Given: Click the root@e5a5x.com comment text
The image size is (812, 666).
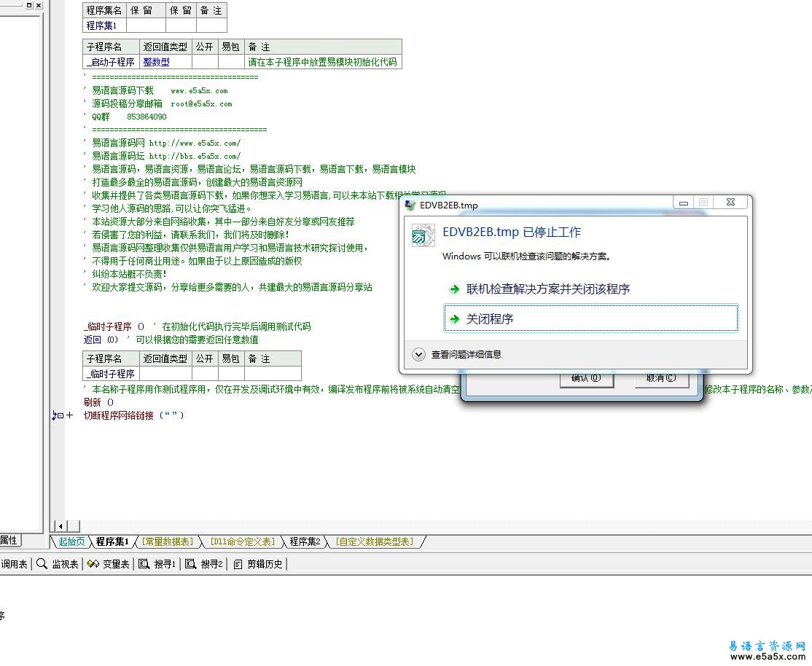Looking at the screenshot, I should [x=201, y=103].
